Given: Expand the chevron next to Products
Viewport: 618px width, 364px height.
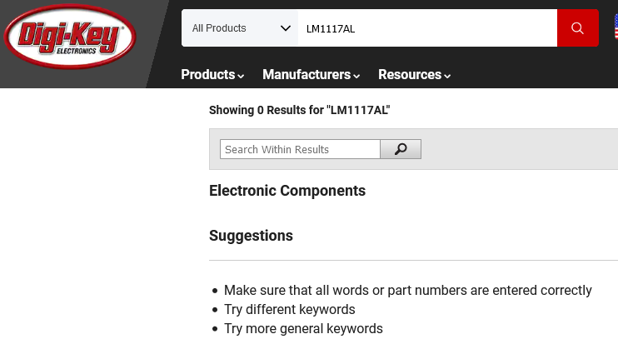Looking at the screenshot, I should point(241,76).
